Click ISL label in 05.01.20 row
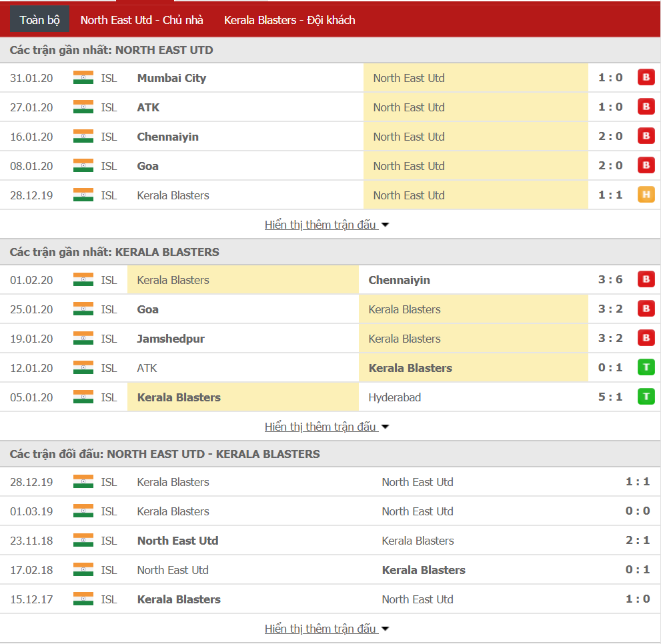 109,397
